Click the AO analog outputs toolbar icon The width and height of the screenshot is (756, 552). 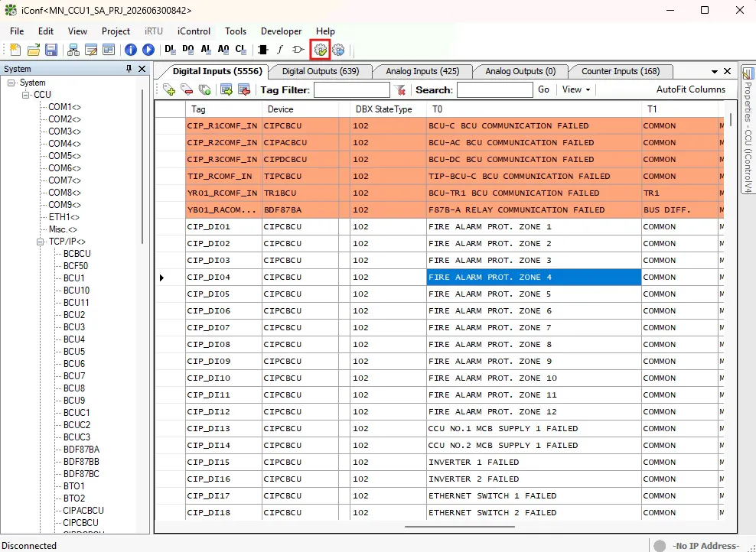tap(223, 50)
